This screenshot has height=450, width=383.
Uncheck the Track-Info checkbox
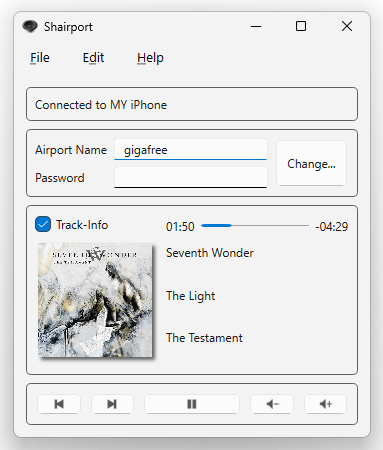pyautogui.click(x=43, y=224)
